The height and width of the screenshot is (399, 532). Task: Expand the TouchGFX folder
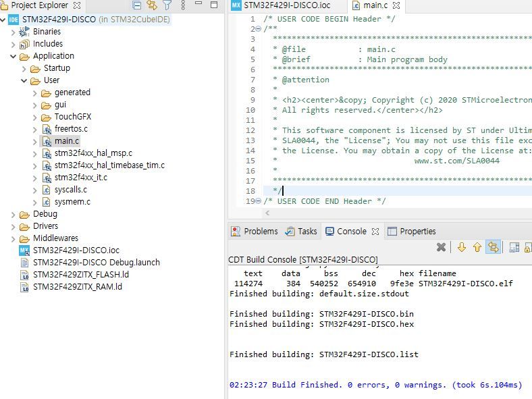(x=35, y=117)
